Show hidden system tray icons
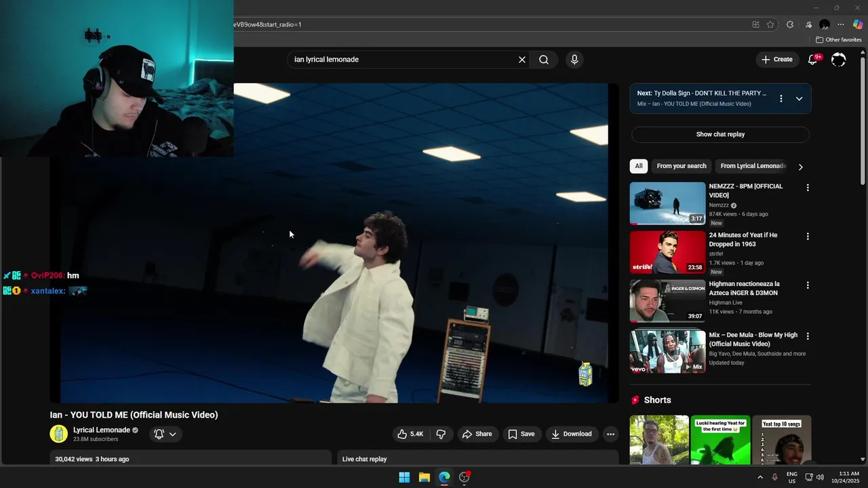 tap(760, 477)
